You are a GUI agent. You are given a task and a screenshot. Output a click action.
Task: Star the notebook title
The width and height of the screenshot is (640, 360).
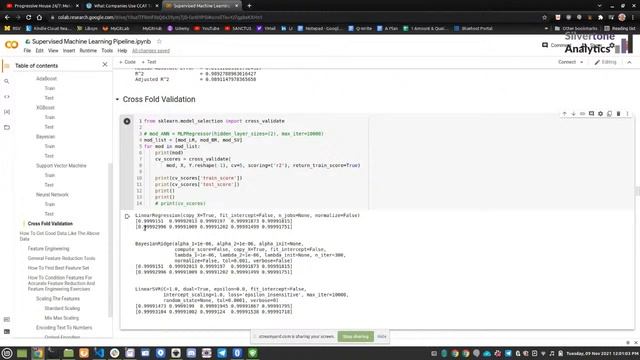click(159, 42)
